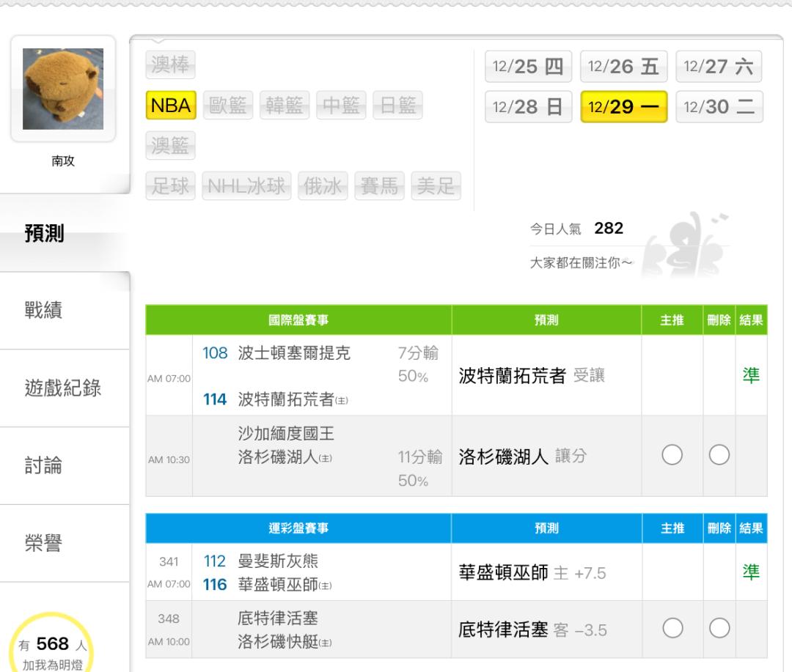Select the NBA league tab
This screenshot has width=792, height=672.
(x=170, y=106)
